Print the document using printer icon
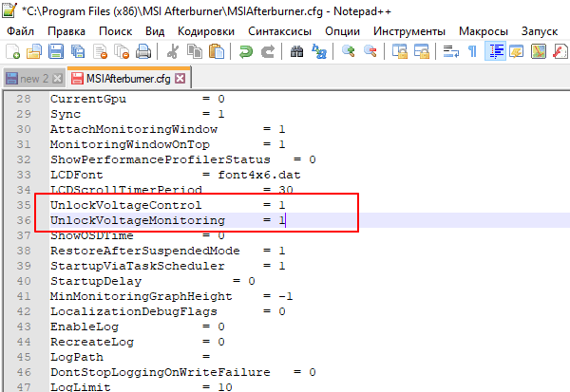The height and width of the screenshot is (392, 570). click(143, 51)
